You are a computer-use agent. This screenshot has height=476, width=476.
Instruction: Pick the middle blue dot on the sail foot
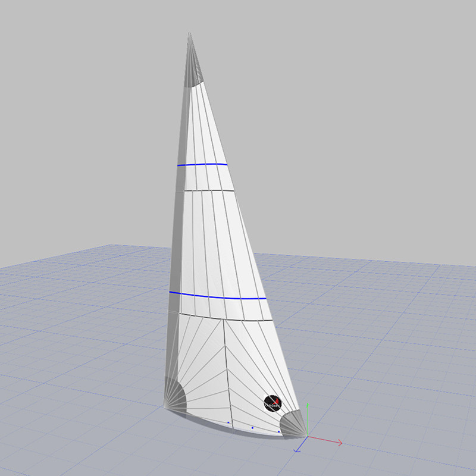(252, 427)
